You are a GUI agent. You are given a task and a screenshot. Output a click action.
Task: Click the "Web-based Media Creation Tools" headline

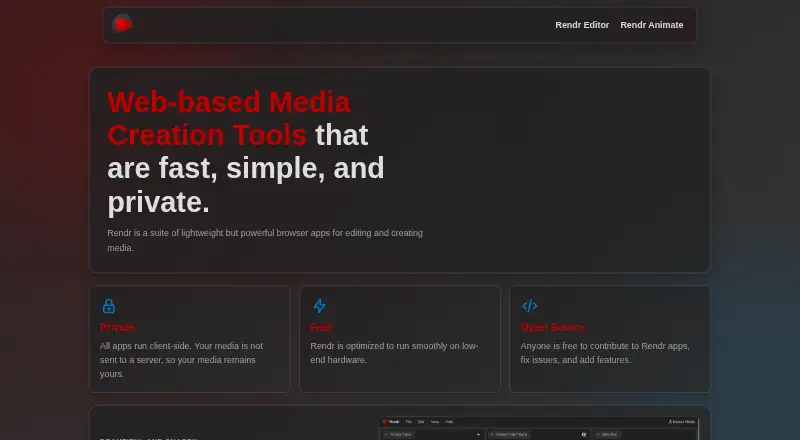229,118
